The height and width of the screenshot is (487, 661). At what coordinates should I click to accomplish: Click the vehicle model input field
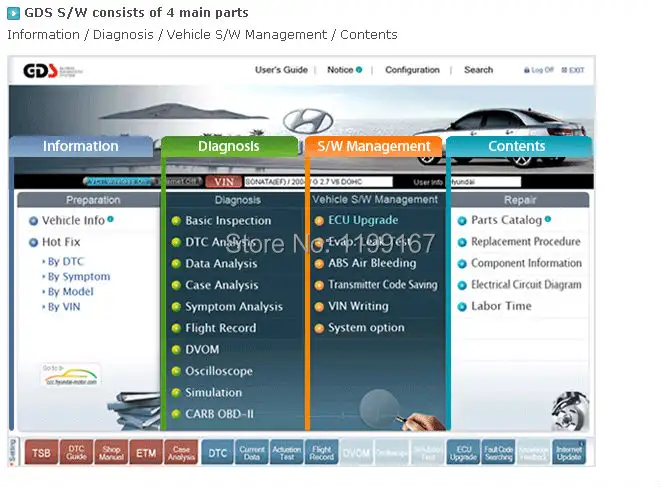pos(318,182)
